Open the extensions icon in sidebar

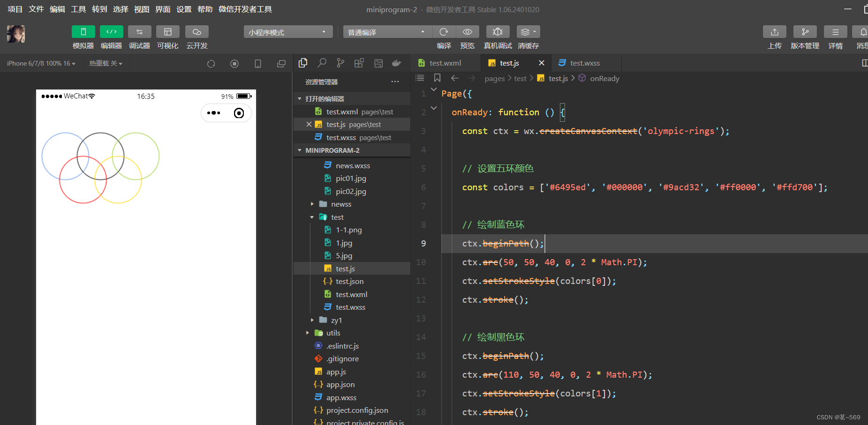click(359, 63)
